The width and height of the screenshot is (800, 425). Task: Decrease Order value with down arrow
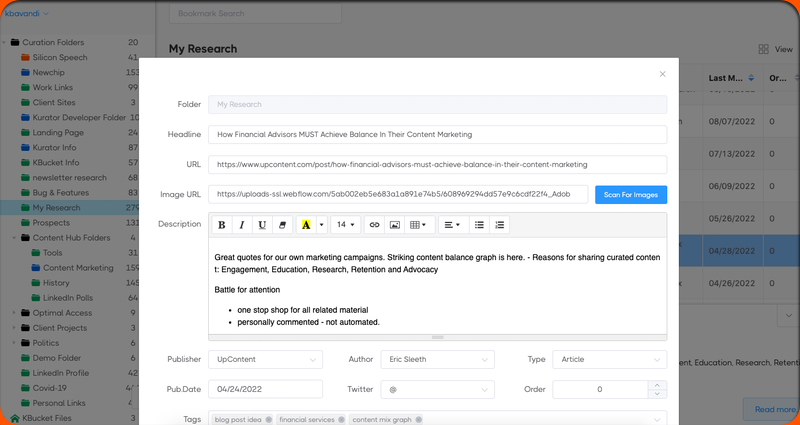[x=657, y=394]
